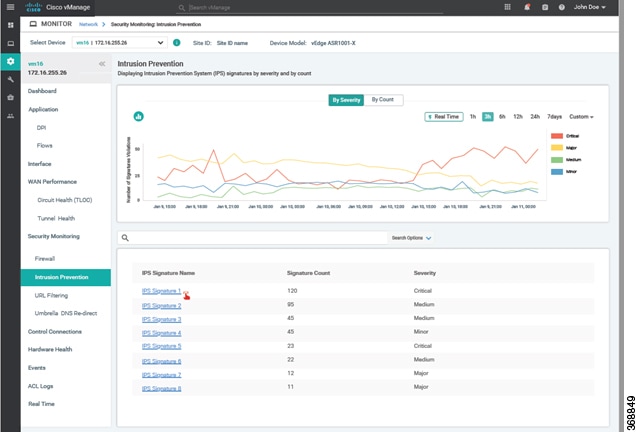Open the DPI menu item
636x432 pixels.
click(41, 127)
